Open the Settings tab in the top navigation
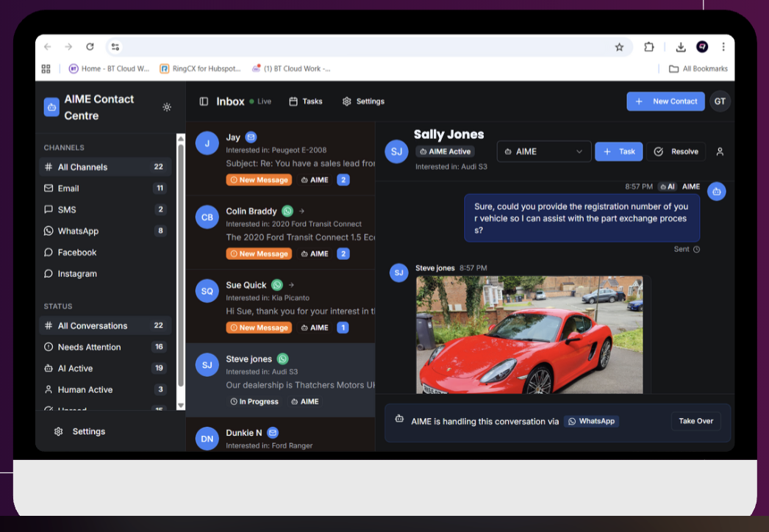Viewport: 769px width, 532px height. (x=363, y=101)
